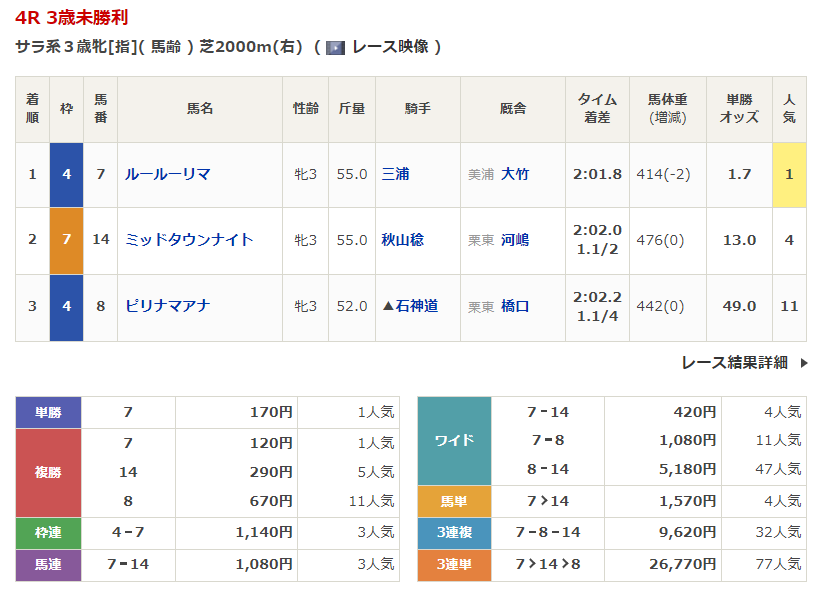Click the race video film icon
Image resolution: width=823 pixels, height=590 pixels.
click(x=335, y=47)
